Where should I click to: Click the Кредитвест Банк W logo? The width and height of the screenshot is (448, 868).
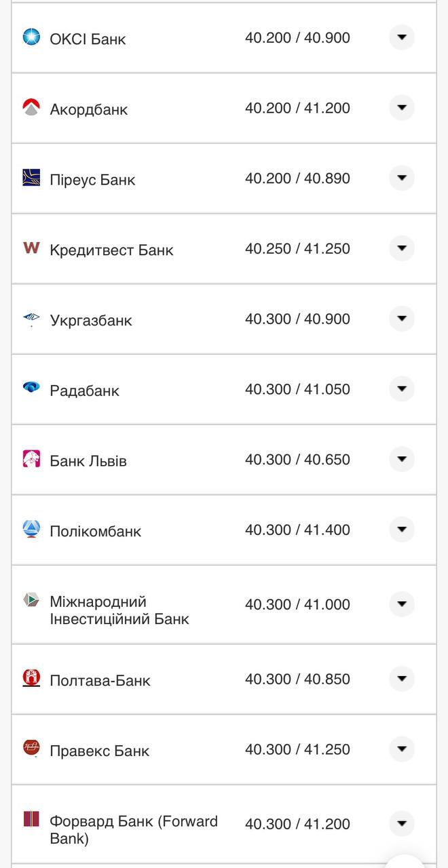30,250
